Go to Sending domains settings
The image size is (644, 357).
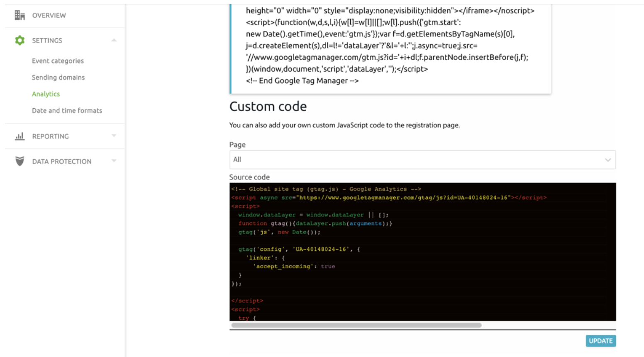[x=58, y=77]
